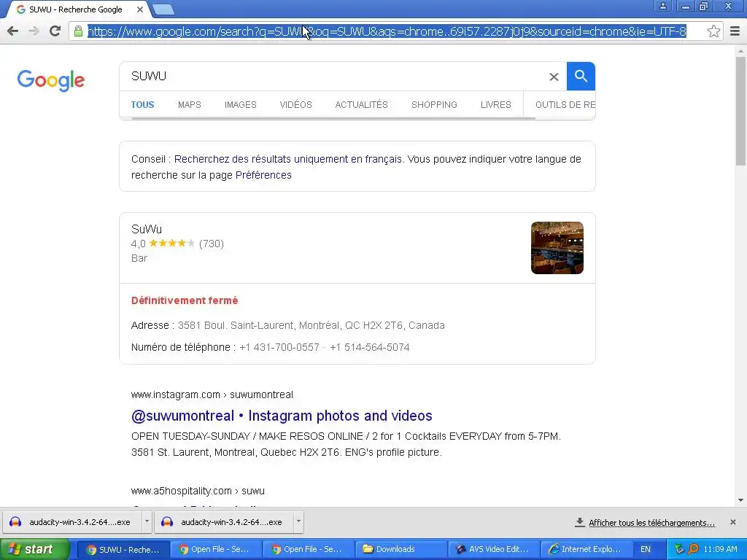747x560 pixels.
Task: Click the vertical scrollbar thumb
Action: [740, 111]
